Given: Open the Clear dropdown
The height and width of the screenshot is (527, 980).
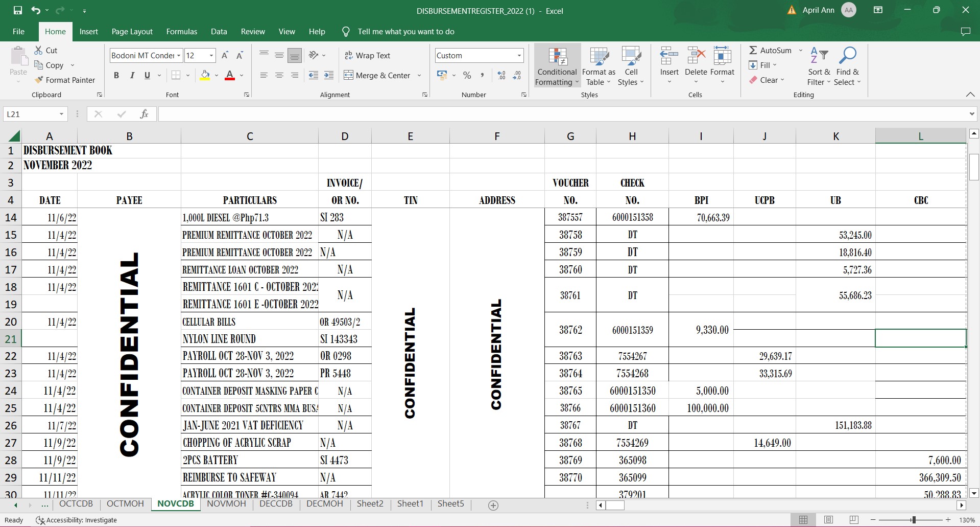Looking at the screenshot, I should click(x=767, y=80).
